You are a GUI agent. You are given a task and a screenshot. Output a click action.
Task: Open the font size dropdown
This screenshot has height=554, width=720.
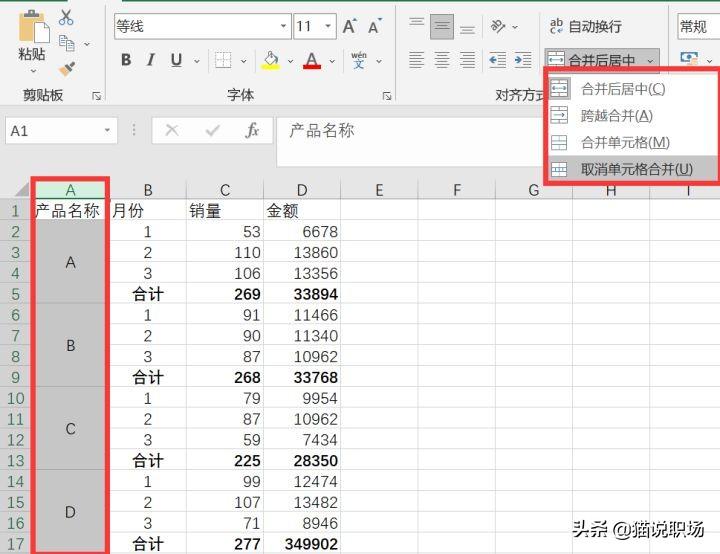(x=328, y=26)
